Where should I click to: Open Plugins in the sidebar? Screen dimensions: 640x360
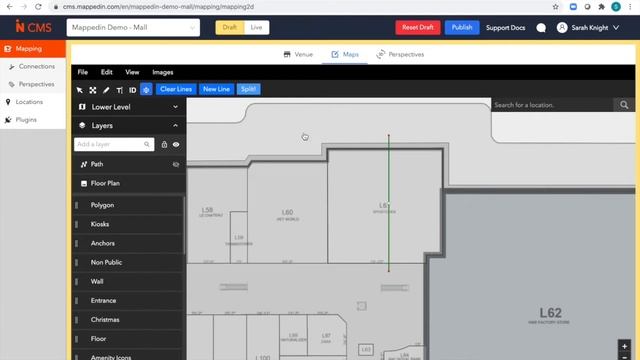click(x=33, y=120)
